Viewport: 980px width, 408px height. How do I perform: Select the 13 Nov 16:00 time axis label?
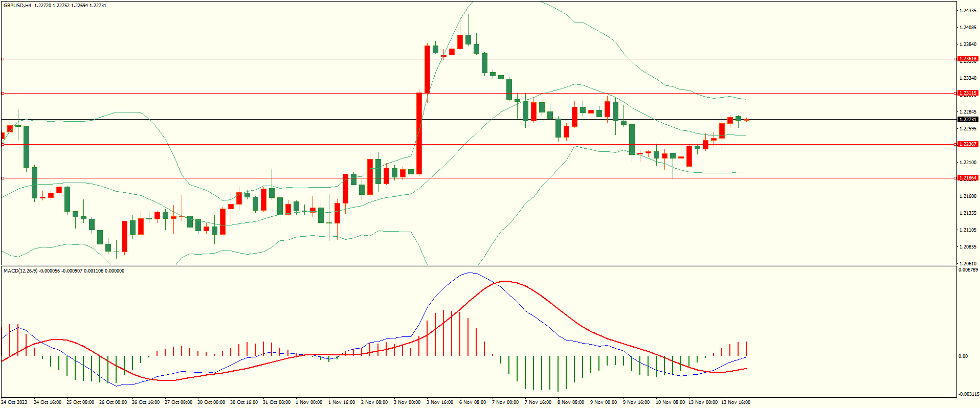736,402
